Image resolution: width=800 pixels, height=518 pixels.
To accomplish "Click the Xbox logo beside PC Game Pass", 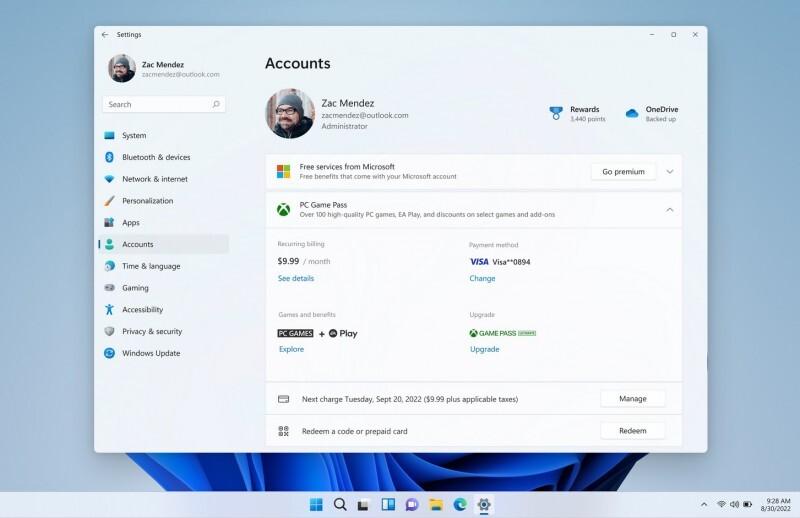I will (283, 209).
